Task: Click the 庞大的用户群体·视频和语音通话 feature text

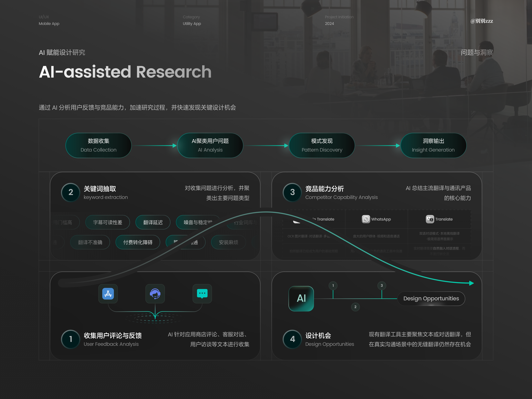Action: (376, 236)
